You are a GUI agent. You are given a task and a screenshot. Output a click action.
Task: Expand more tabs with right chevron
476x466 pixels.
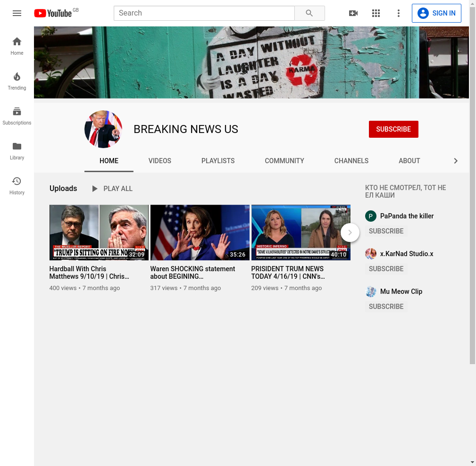(x=455, y=161)
